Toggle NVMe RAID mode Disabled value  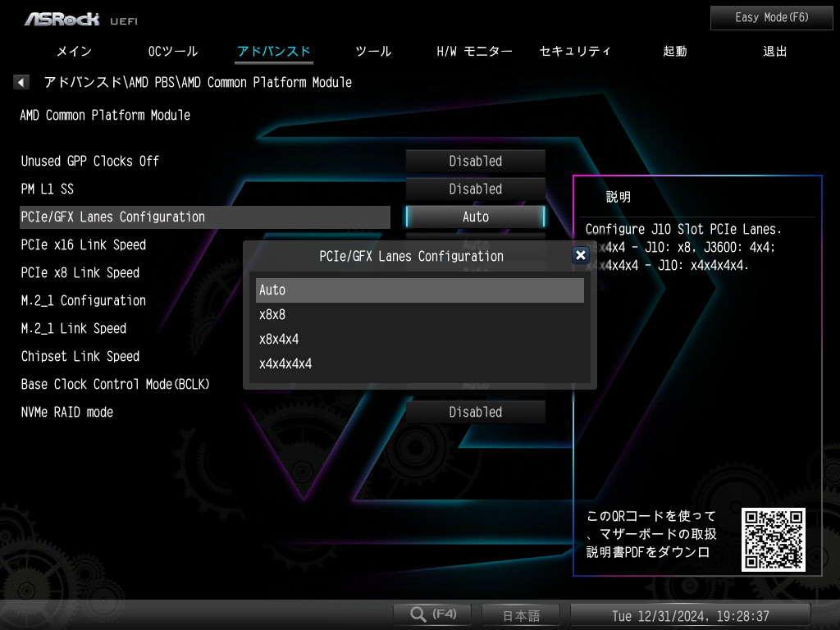(x=475, y=412)
